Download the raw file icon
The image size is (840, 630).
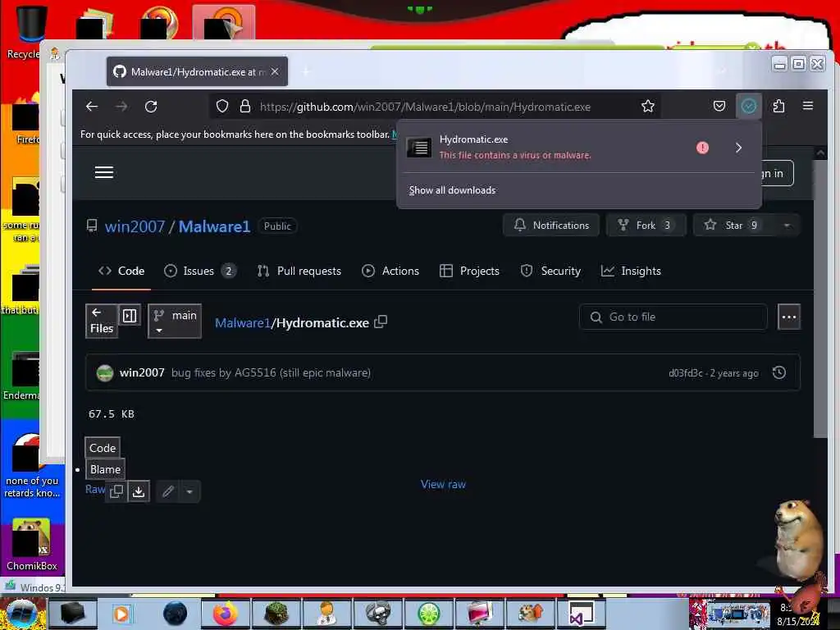(x=139, y=491)
